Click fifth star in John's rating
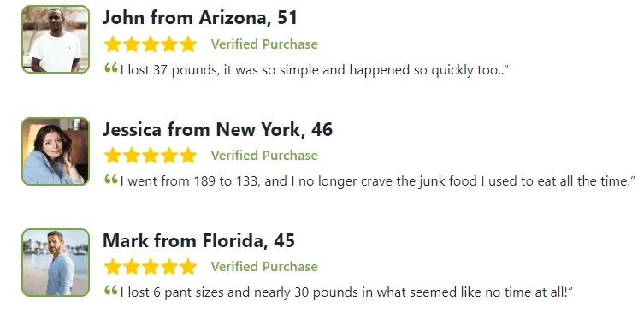Image resolution: width=644 pixels, height=313 pixels. [188, 44]
